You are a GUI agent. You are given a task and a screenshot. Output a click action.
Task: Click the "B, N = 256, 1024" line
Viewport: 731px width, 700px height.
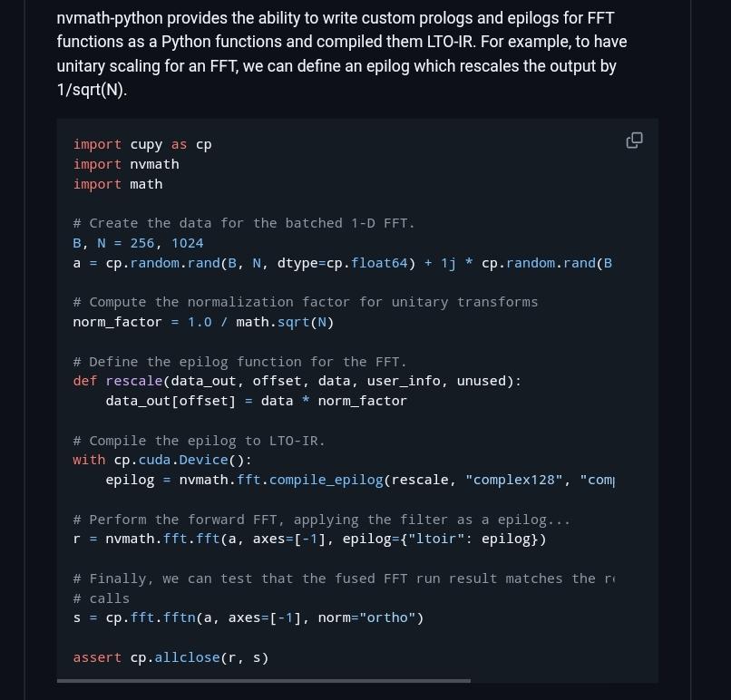click(x=138, y=243)
